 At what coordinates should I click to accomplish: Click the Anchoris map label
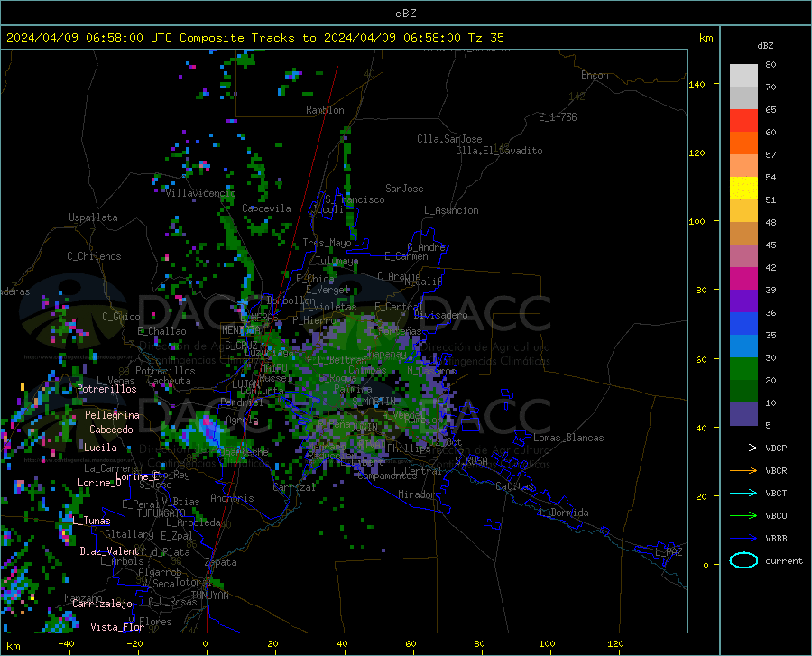[x=232, y=498]
